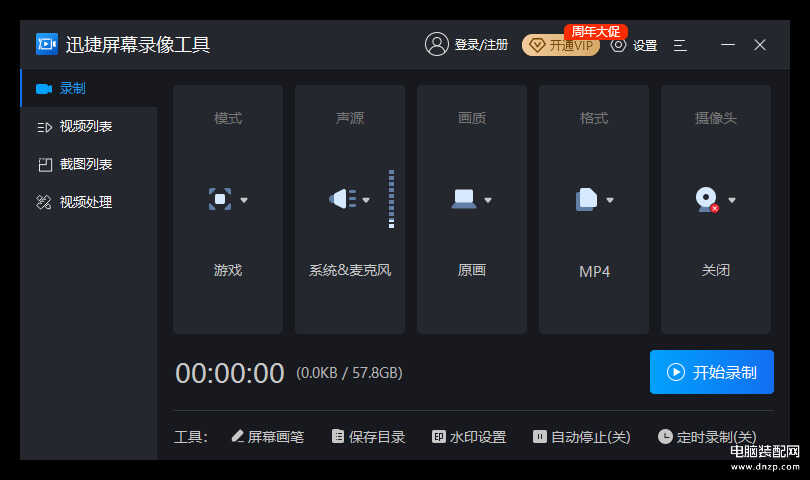Click the 迅捷屏幕录像工具 app logo icon

pyautogui.click(x=46, y=44)
